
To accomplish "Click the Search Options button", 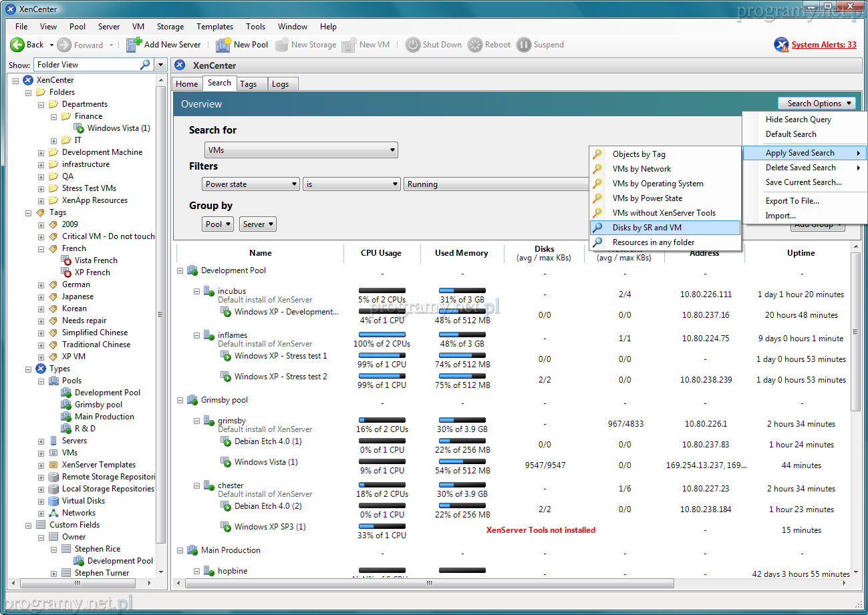I will coord(817,104).
